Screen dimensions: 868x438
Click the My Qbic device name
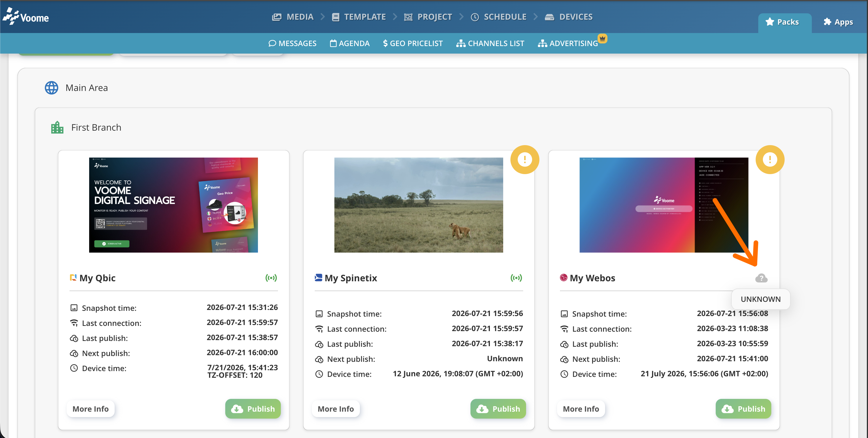coord(98,278)
